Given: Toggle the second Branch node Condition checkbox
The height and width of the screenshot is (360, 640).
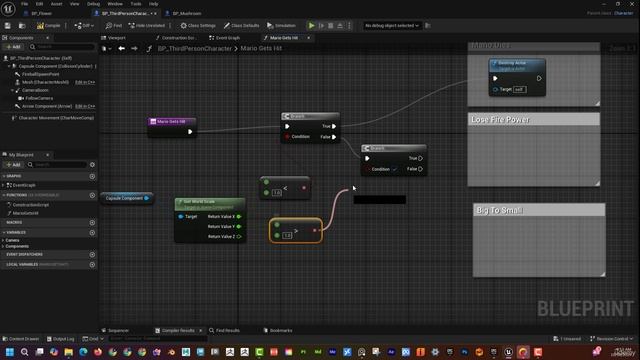Looking at the screenshot, I should pyautogui.click(x=394, y=169).
